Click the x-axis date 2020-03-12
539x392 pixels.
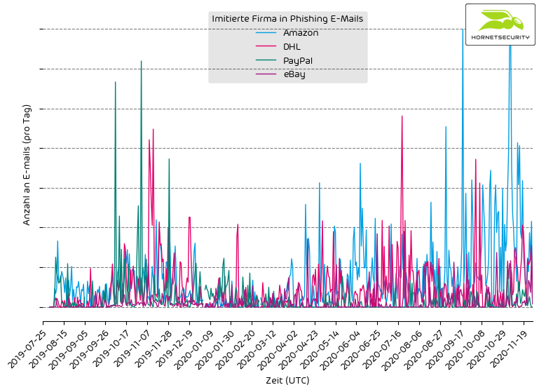(257, 348)
